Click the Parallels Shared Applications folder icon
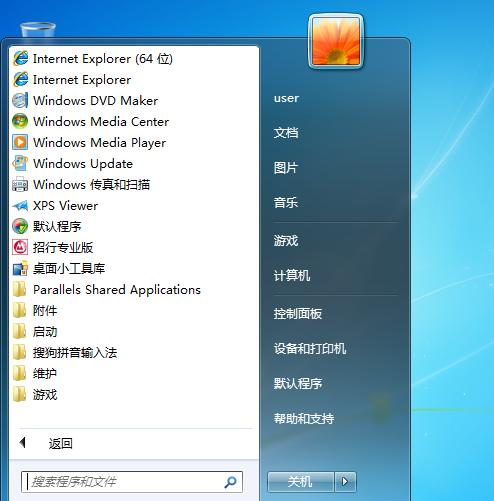 19,290
